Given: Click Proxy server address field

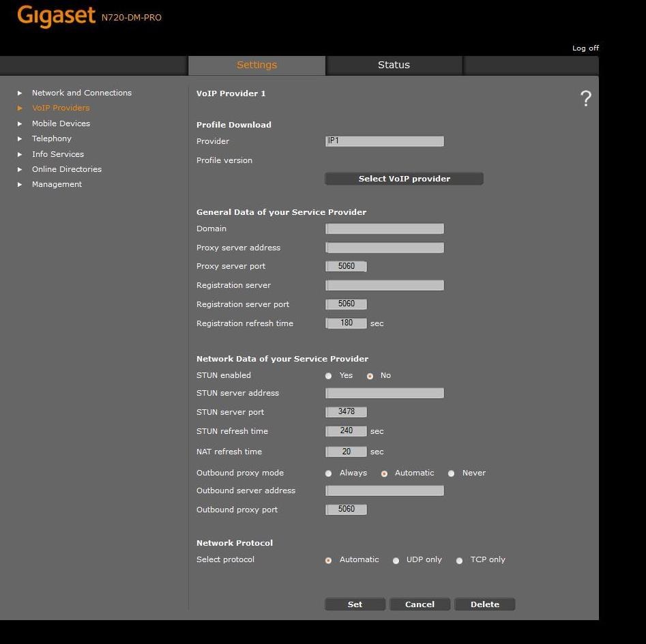Looking at the screenshot, I should tap(384, 248).
